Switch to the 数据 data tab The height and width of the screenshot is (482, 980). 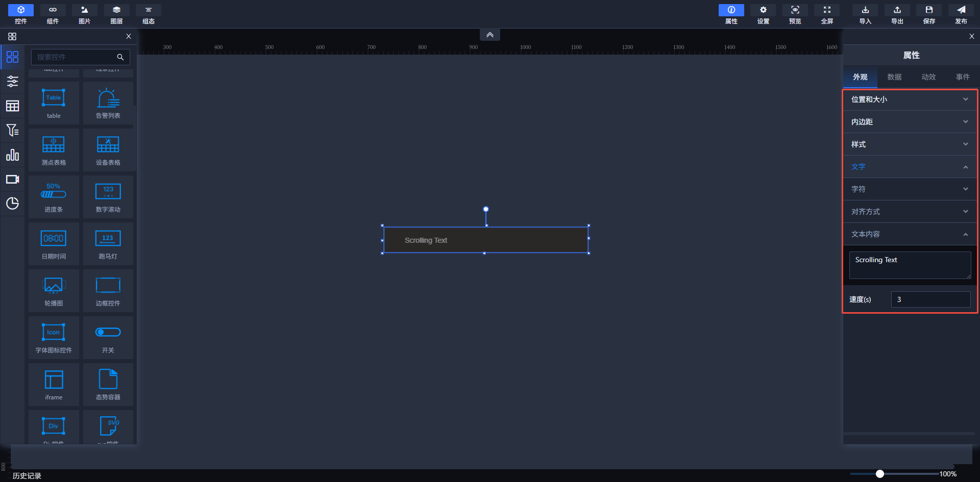894,77
